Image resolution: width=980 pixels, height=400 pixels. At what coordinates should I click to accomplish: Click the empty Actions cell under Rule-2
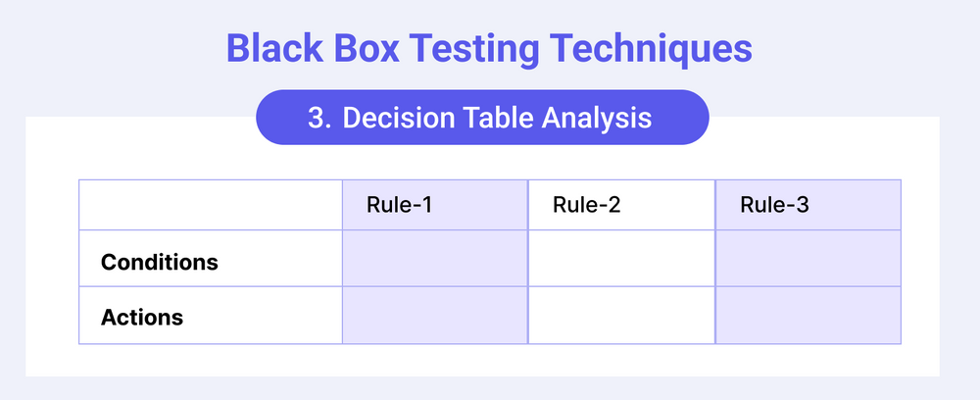621,316
